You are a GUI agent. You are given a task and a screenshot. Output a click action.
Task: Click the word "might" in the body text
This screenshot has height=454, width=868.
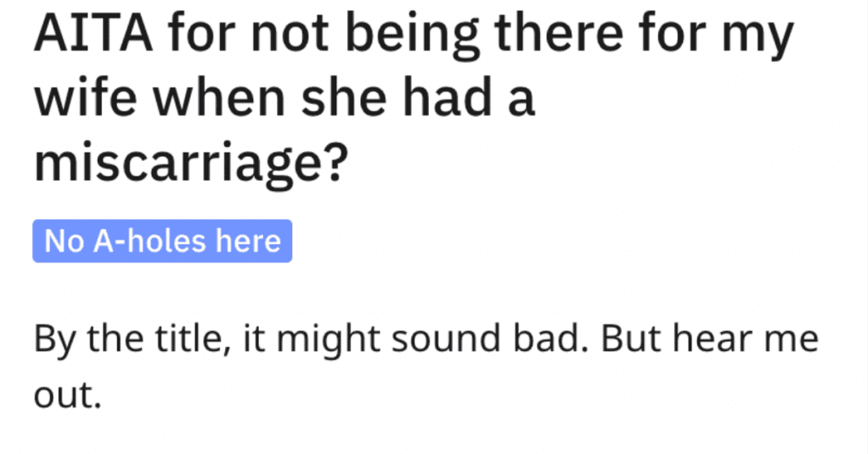[329, 340]
